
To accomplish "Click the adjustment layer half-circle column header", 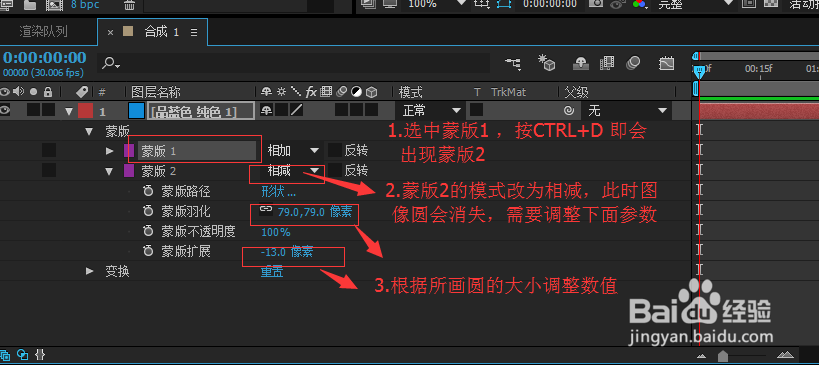I will pyautogui.click(x=356, y=92).
